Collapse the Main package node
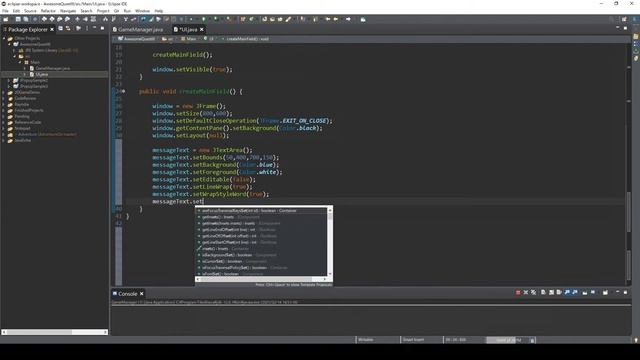Screen dimensions: 640x360 point(20,62)
